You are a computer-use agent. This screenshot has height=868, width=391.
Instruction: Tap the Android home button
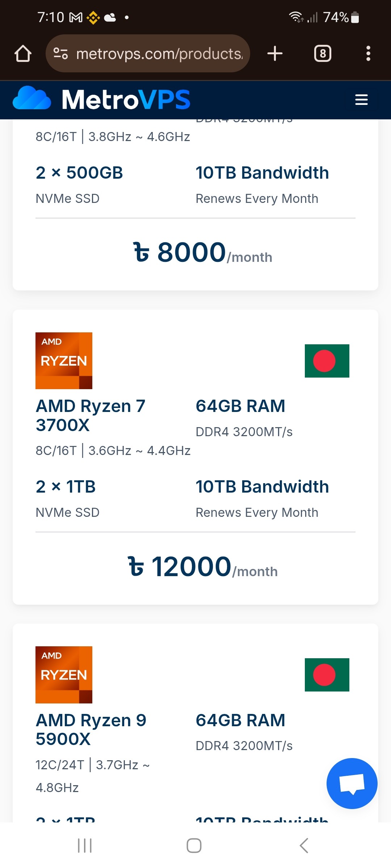[194, 846]
